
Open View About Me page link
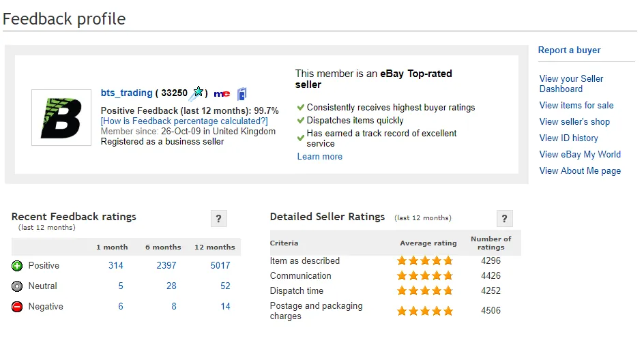click(x=580, y=171)
